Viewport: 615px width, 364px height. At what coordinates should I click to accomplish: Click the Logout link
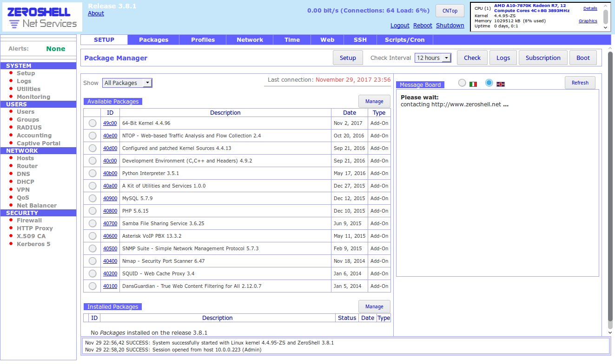400,26
